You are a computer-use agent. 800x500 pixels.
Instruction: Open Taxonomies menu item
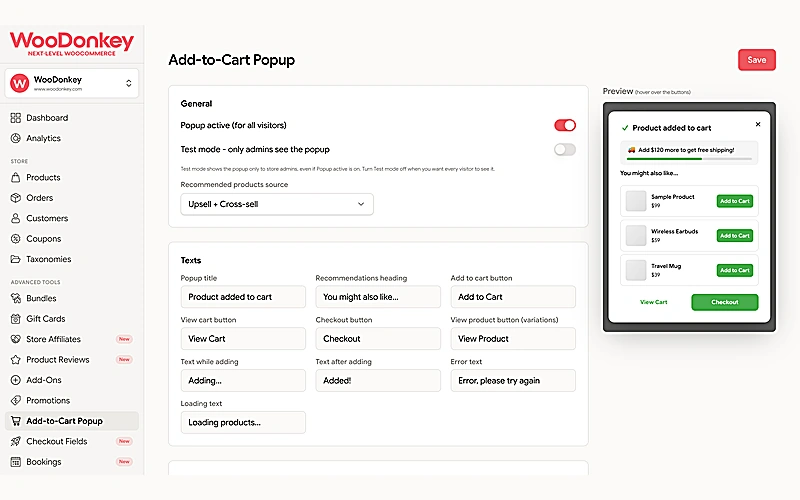click(x=72, y=259)
